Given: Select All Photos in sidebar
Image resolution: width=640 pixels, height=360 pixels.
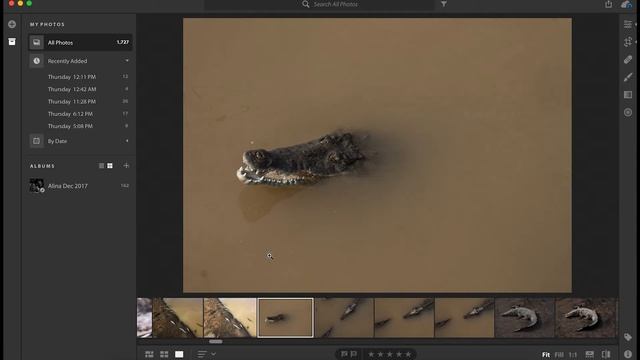Looking at the screenshot, I should click(x=80, y=42).
